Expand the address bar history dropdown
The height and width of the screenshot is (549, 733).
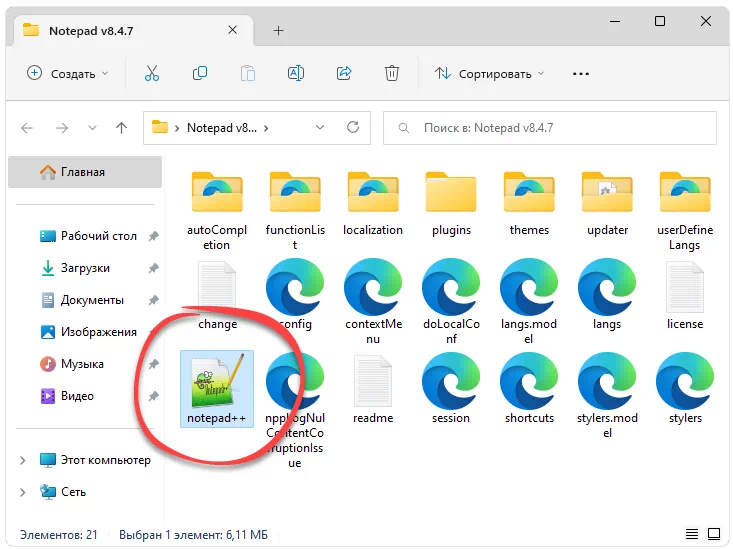tap(320, 127)
